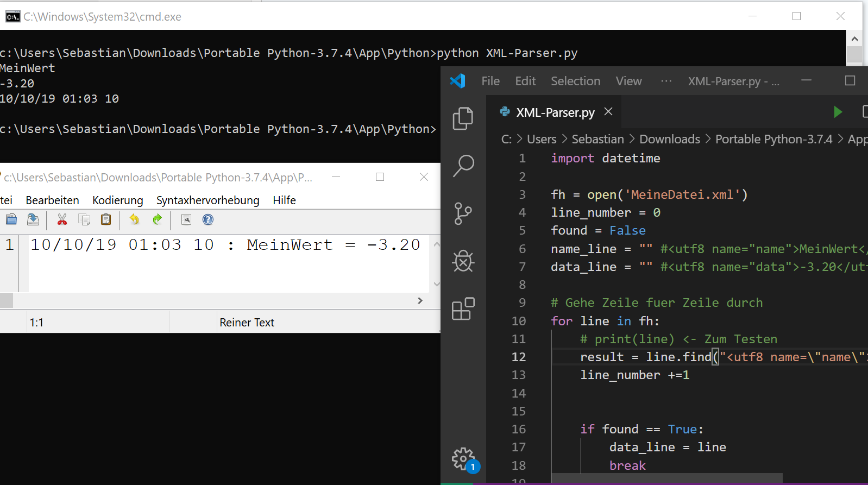
Task: Click the cut scissors icon
Action: [62, 219]
